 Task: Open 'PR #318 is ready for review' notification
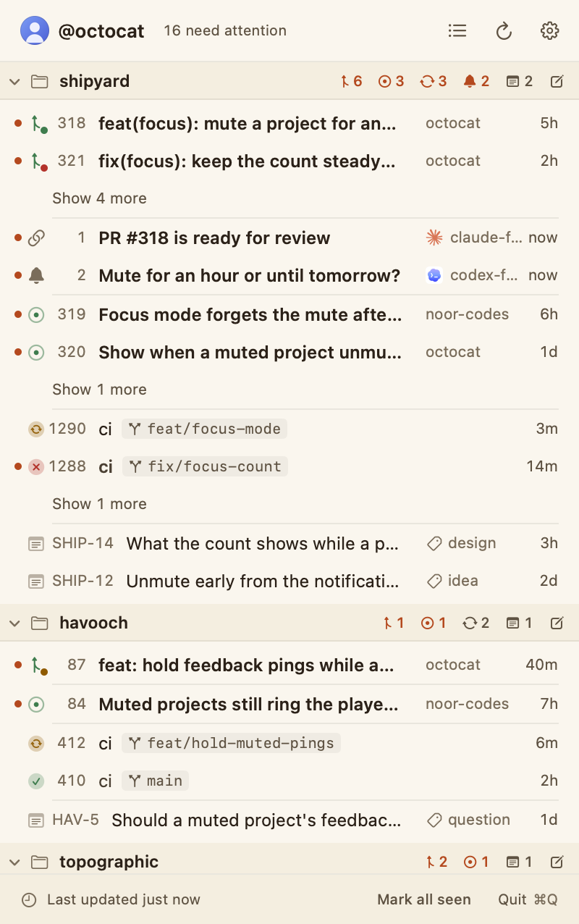289,238
